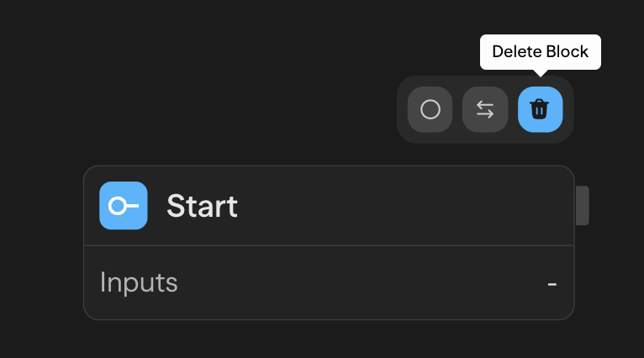Screen dimensions: 644x358
Task: Disable the block via the circle button
Action: (430, 109)
